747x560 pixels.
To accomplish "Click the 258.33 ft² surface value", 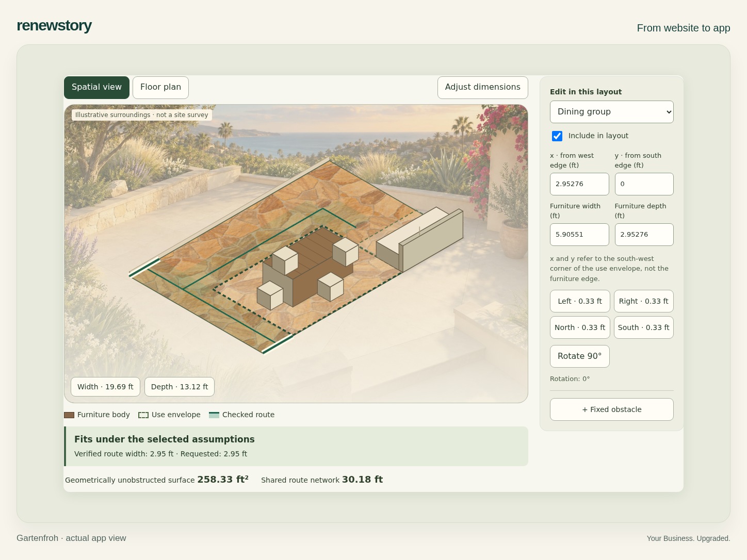I will (x=223, y=480).
